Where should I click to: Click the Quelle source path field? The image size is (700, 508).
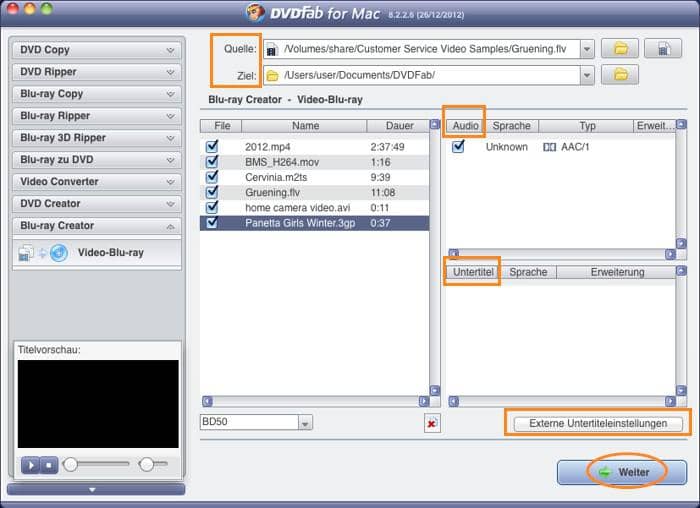pos(422,49)
